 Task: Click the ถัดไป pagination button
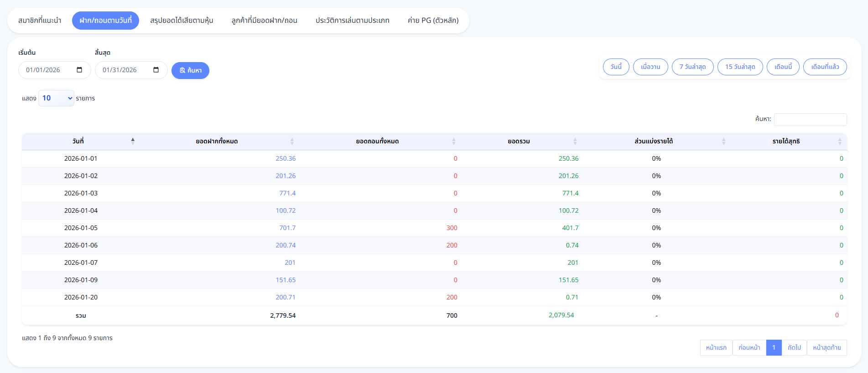click(x=794, y=347)
